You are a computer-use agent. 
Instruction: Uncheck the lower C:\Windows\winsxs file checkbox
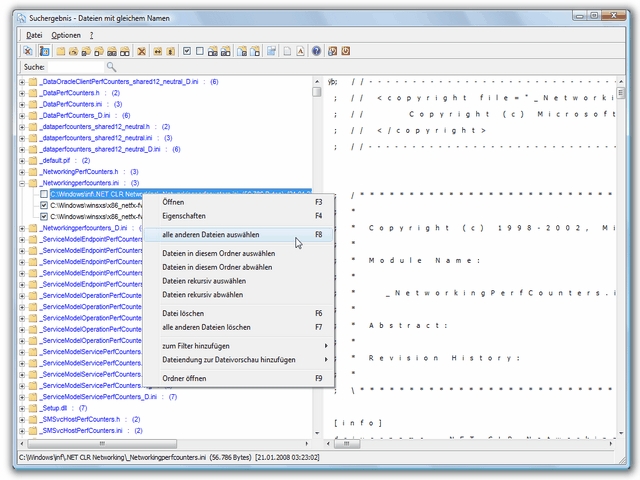click(44, 216)
